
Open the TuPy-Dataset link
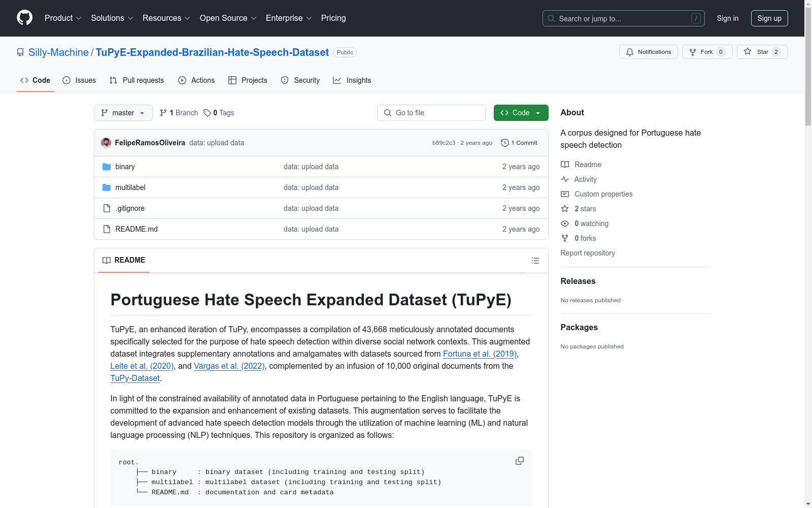135,378
